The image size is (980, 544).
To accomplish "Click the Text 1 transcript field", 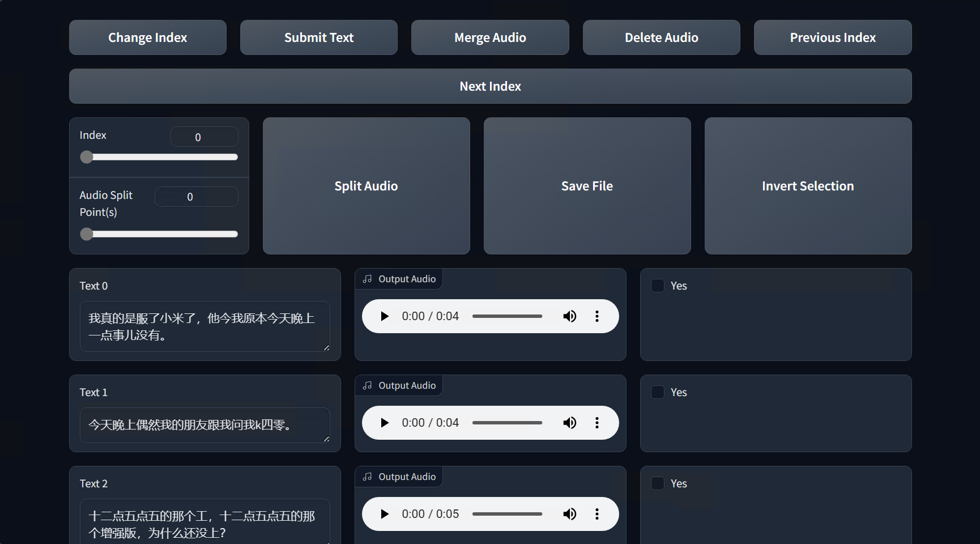I will coord(204,425).
